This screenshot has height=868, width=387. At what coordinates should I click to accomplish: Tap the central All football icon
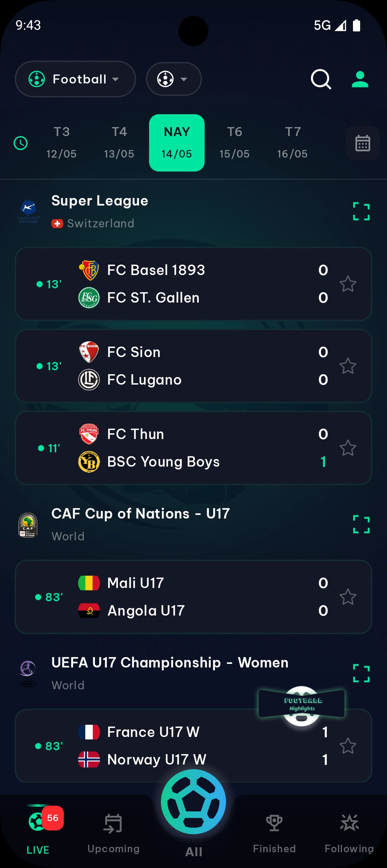pos(193,802)
